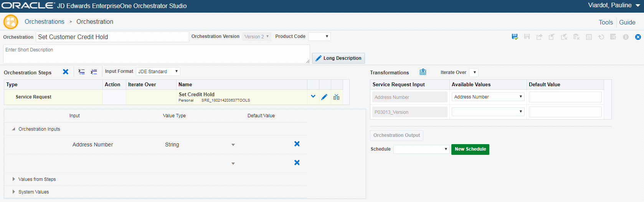This screenshot has width=644, height=202.
Task: Delete the empty orchestration input row
Action: pos(297,163)
